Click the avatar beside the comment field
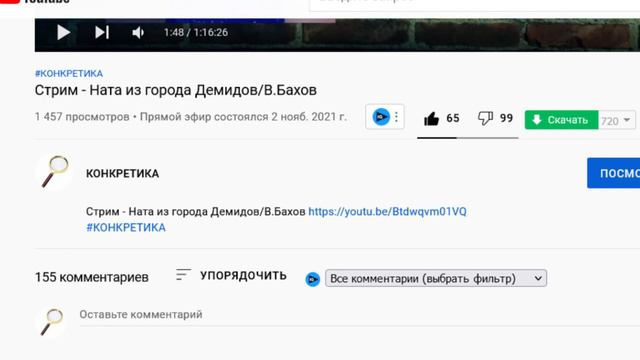This screenshot has width=640, height=360. (52, 321)
